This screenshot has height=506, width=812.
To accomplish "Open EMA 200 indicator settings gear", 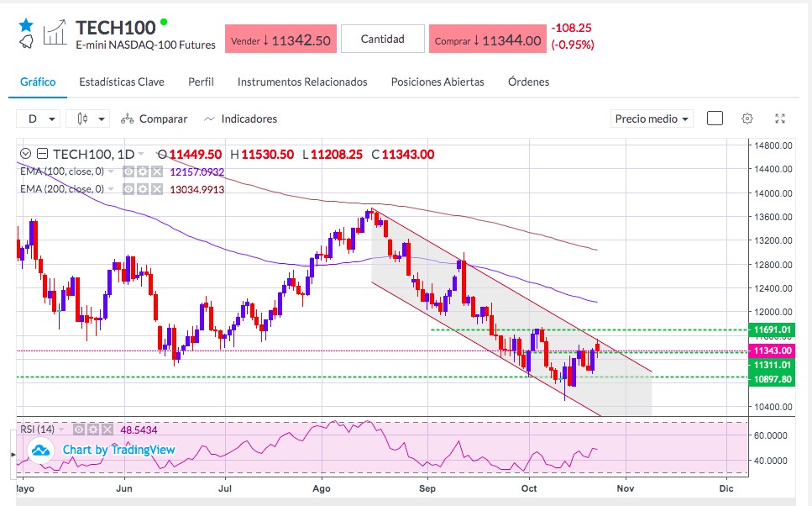I will (x=143, y=189).
